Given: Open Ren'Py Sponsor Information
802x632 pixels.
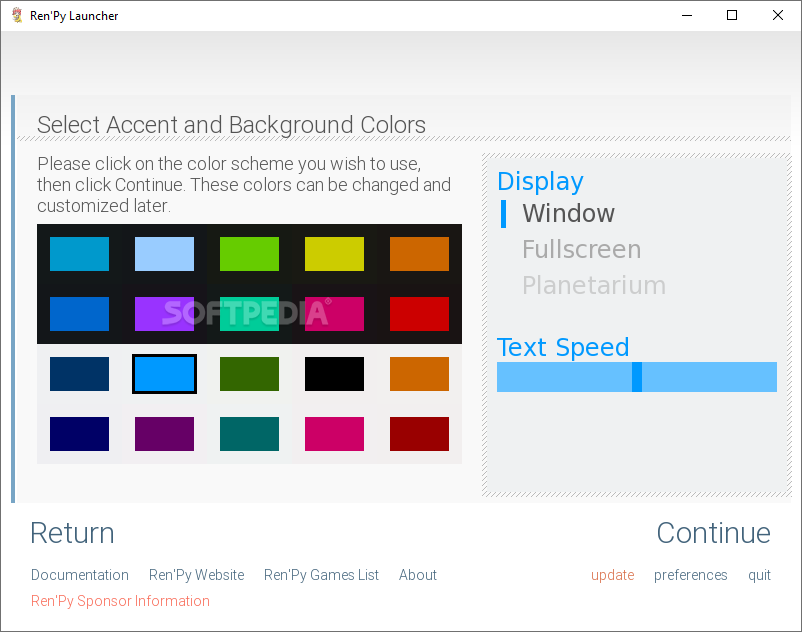Looking at the screenshot, I should pyautogui.click(x=120, y=601).
